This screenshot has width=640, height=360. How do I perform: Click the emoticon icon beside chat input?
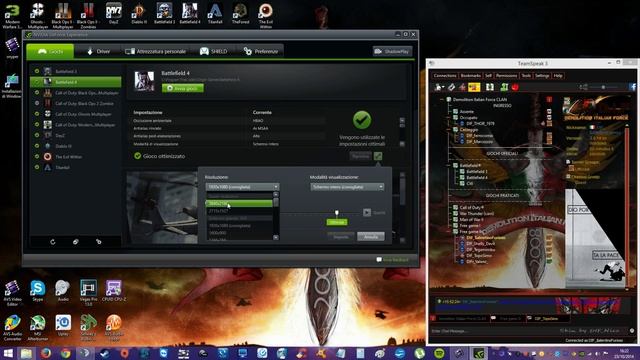pos(632,331)
